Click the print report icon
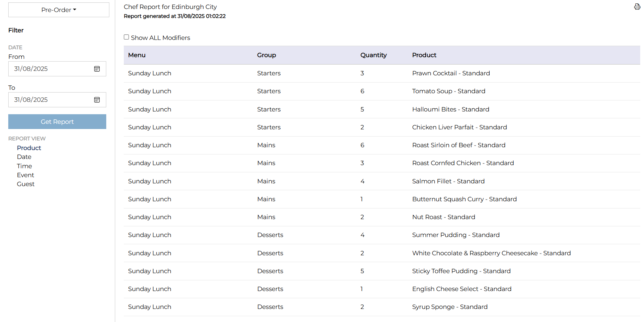Screen dimensions: 644x322 pos(637,7)
